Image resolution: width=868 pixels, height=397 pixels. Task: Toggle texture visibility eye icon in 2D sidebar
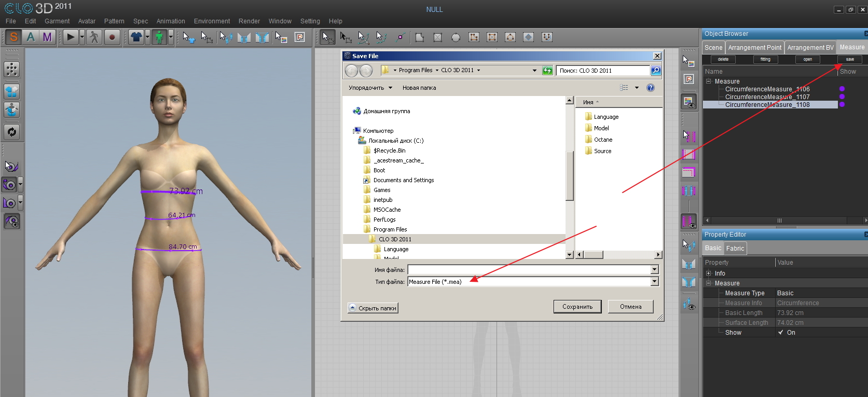tap(688, 102)
